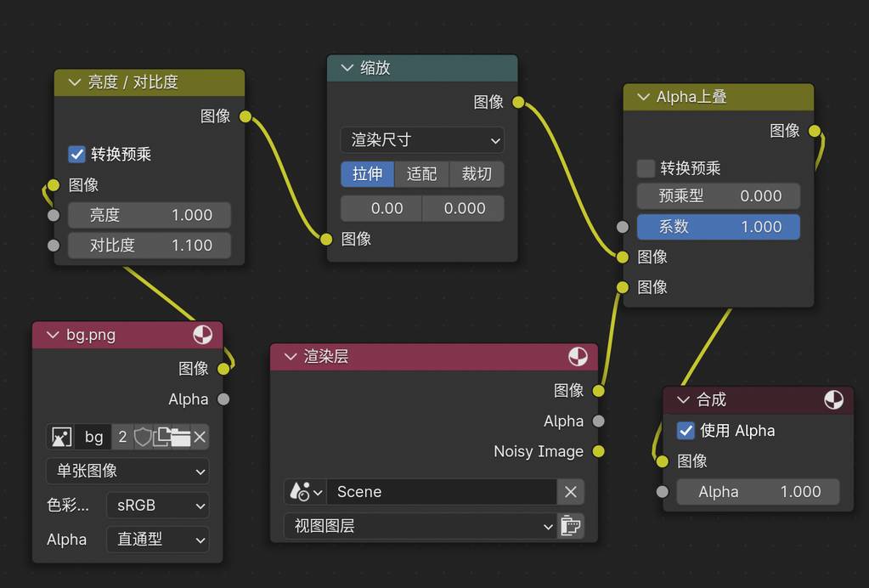Click the Scene name field
The width and height of the screenshot is (869, 588).
442,492
